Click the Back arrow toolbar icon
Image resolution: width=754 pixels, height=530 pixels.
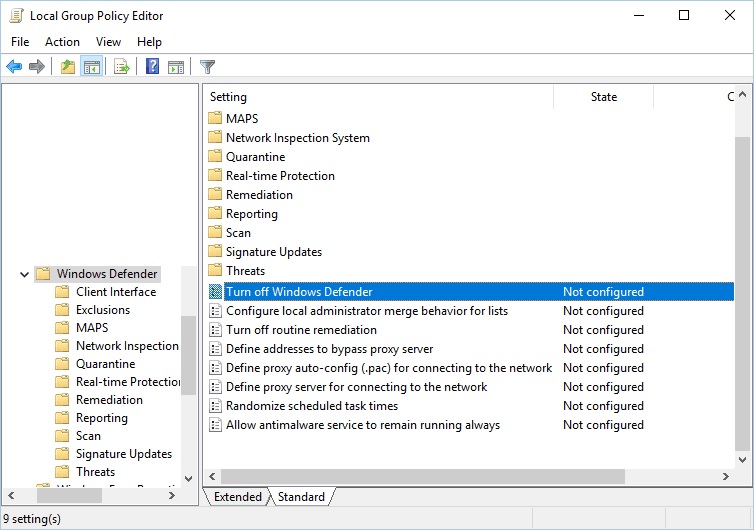(14, 66)
